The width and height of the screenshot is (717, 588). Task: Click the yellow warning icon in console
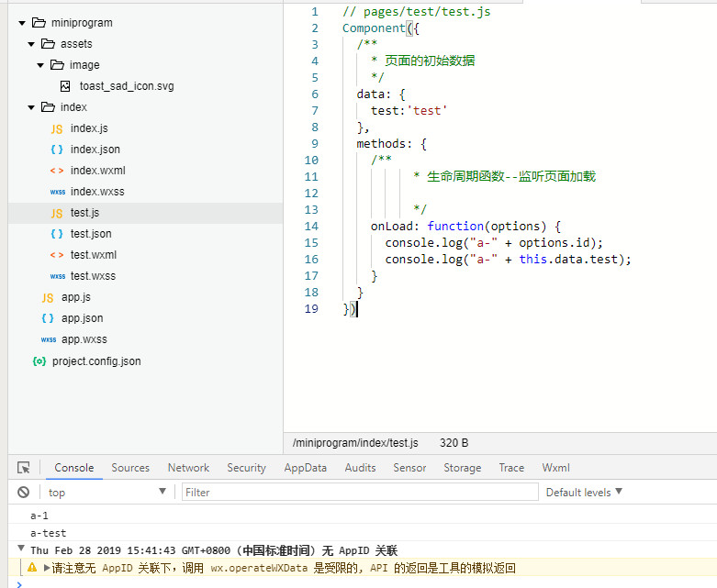click(x=32, y=568)
